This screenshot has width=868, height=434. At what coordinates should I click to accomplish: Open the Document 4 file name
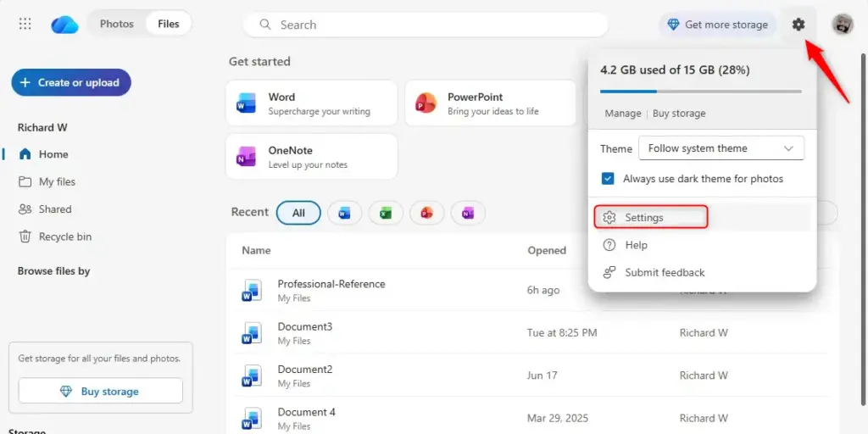(307, 412)
